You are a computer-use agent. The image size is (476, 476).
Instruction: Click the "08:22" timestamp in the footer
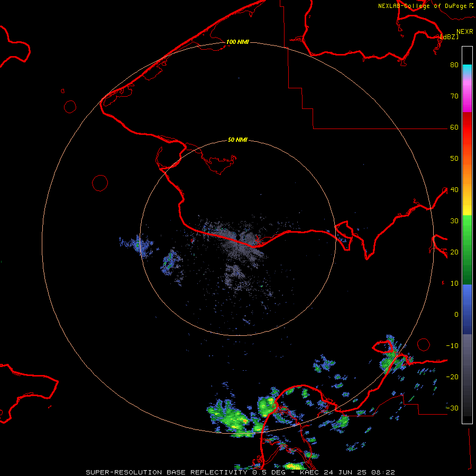383,472
